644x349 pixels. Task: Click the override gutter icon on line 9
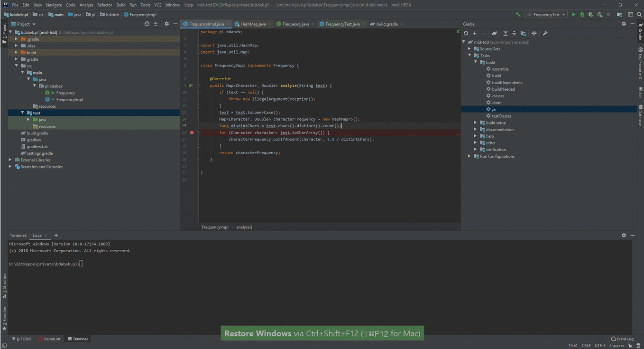coord(191,85)
